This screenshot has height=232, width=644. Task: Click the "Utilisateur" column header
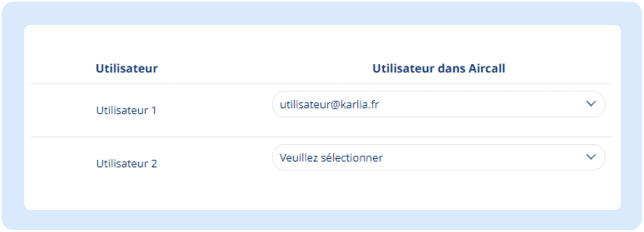point(127,68)
